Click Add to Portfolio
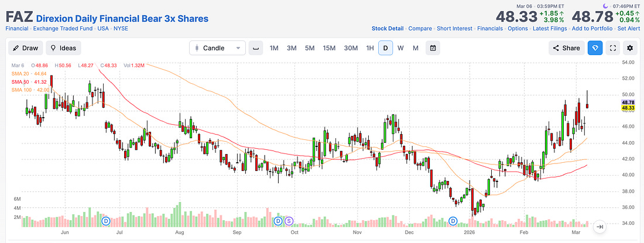The height and width of the screenshot is (243, 644). 592,29
